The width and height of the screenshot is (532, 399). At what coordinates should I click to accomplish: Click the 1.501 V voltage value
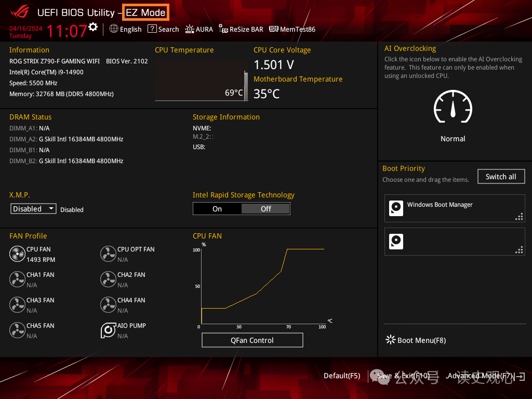click(274, 65)
